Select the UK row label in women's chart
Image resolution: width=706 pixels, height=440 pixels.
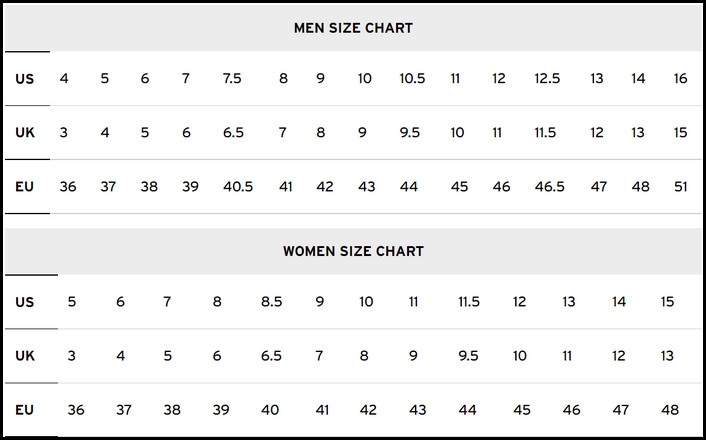25,355
